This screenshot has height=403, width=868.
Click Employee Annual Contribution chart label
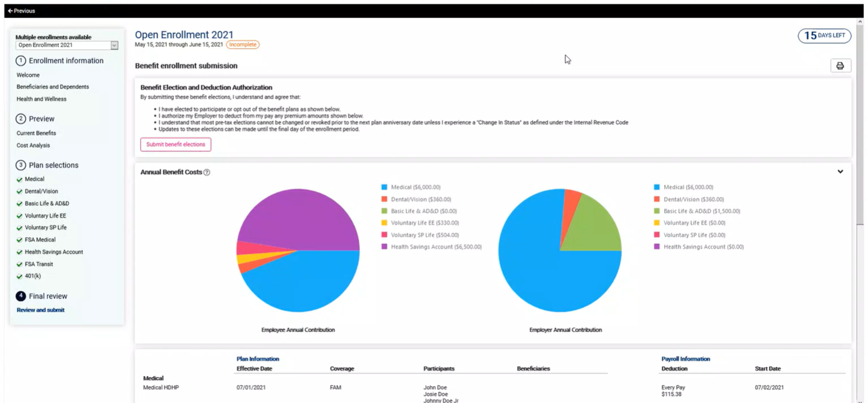coord(298,330)
